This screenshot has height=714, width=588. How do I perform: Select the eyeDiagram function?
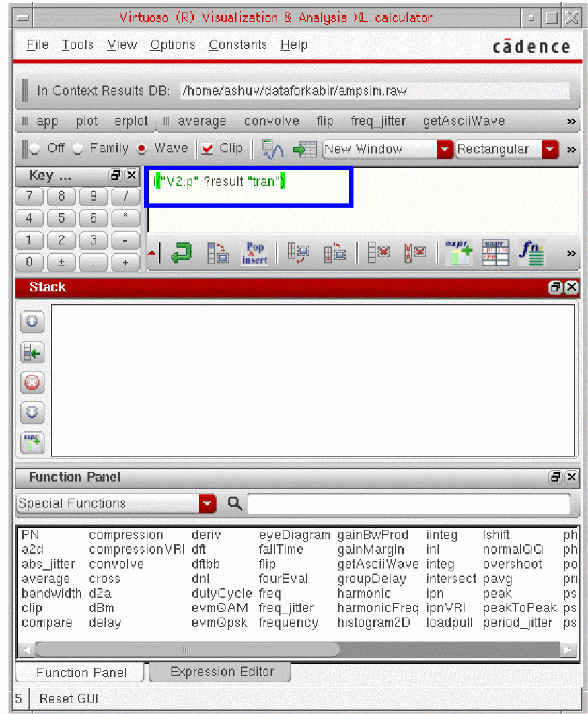coord(295,535)
